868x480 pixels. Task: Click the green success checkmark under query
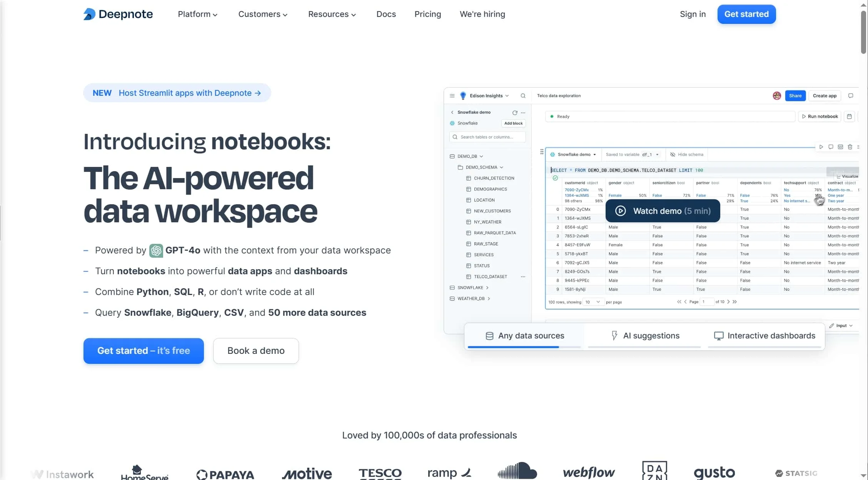click(x=555, y=178)
